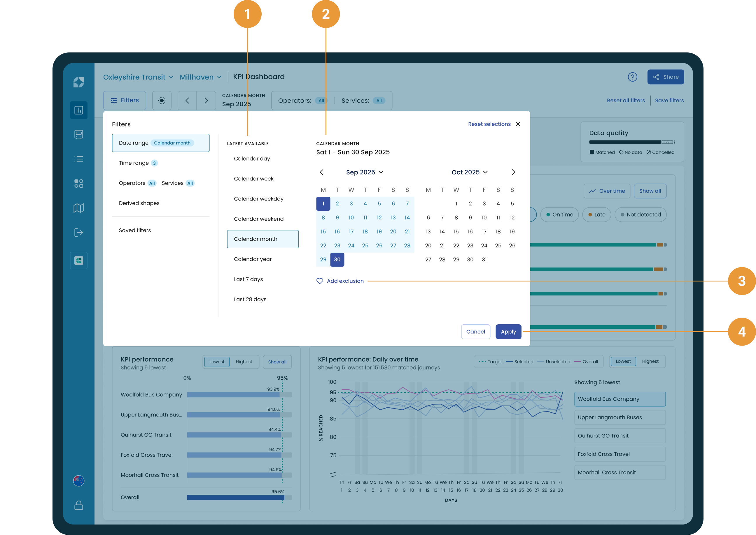The height and width of the screenshot is (535, 756).
Task: Expand the Oct 2025 month dropdown
Action: [x=470, y=172]
